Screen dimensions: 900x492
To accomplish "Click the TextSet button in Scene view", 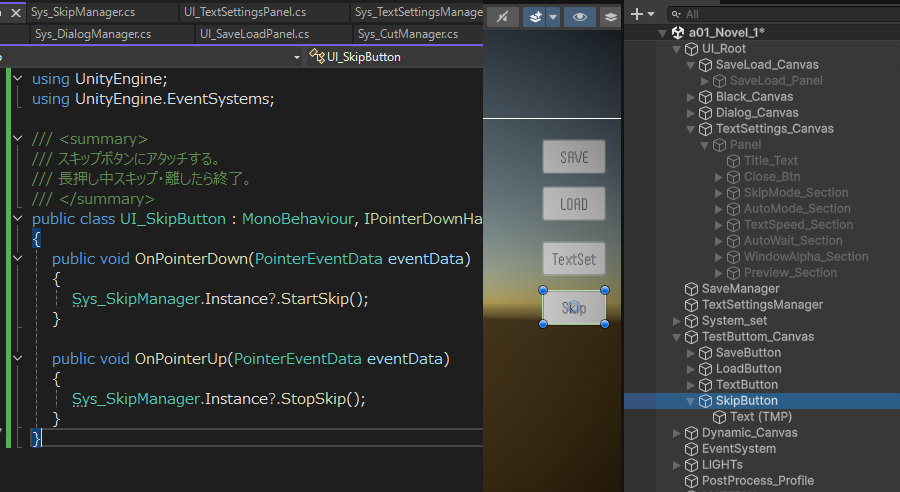I will (574, 259).
